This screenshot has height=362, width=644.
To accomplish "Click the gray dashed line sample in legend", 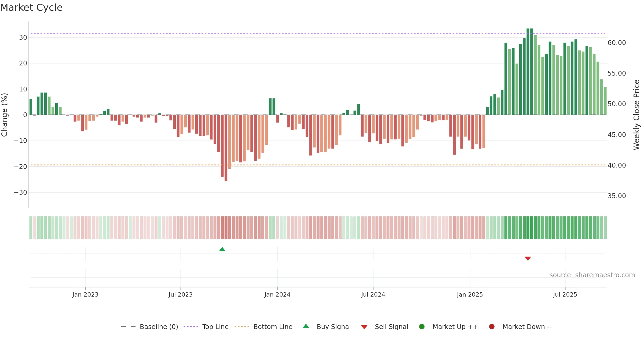I will pos(128,327).
